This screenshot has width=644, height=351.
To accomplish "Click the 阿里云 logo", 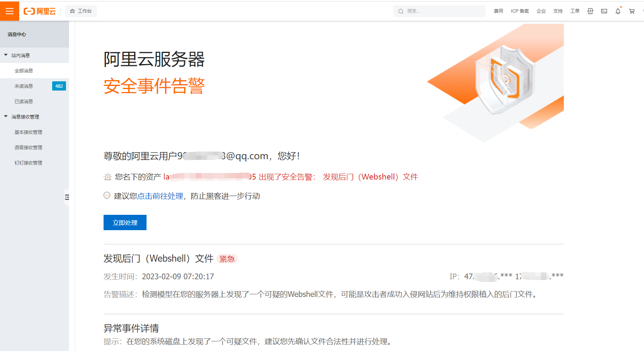I will click(40, 11).
